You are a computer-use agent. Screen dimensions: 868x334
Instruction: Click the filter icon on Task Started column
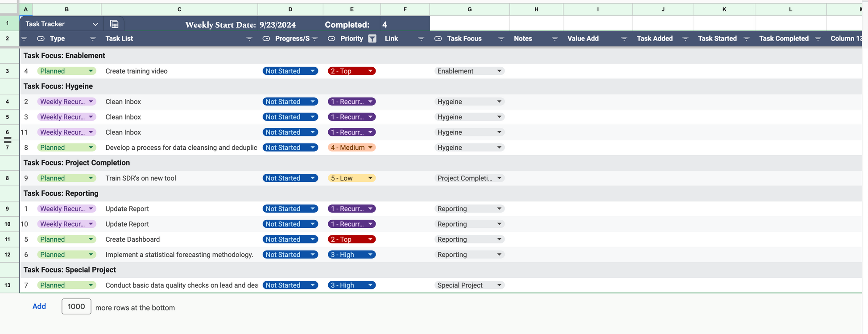[x=746, y=39]
